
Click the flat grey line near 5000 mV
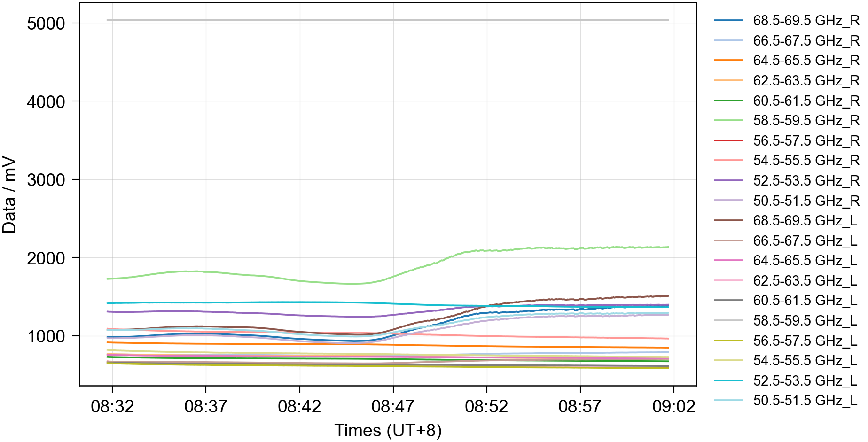388,20
